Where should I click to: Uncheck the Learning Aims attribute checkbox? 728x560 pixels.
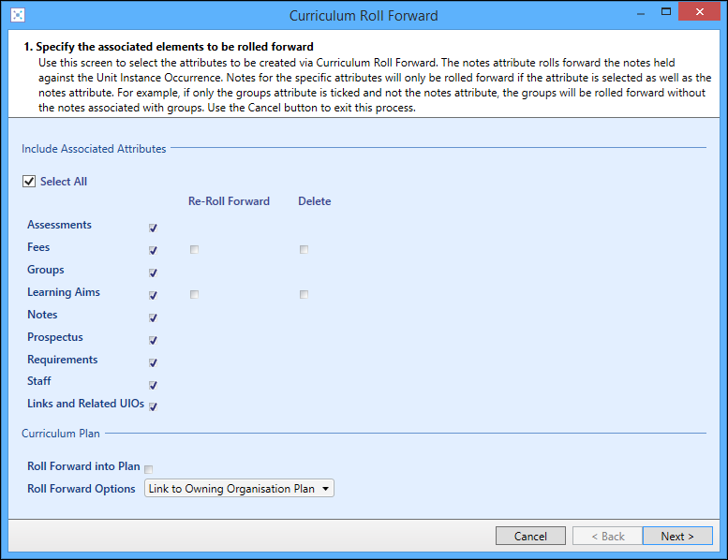[x=153, y=295]
